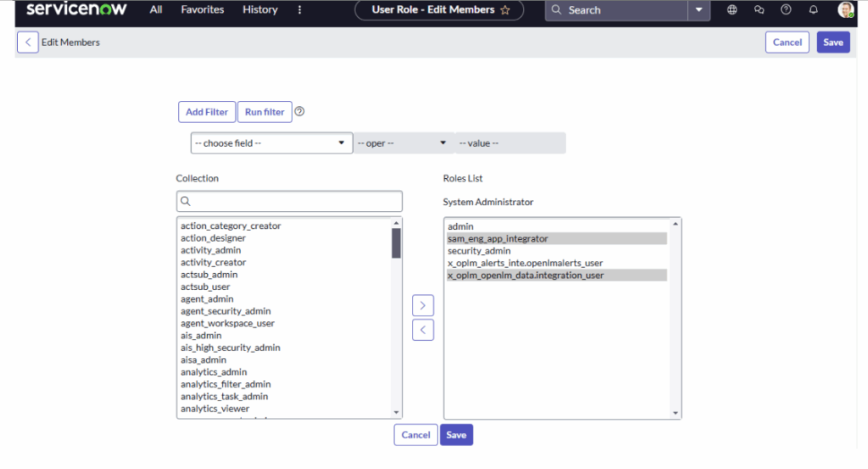Viewport: 868px width, 469px height.
Task: Select aisa_admin in Collection
Action: pyautogui.click(x=203, y=360)
